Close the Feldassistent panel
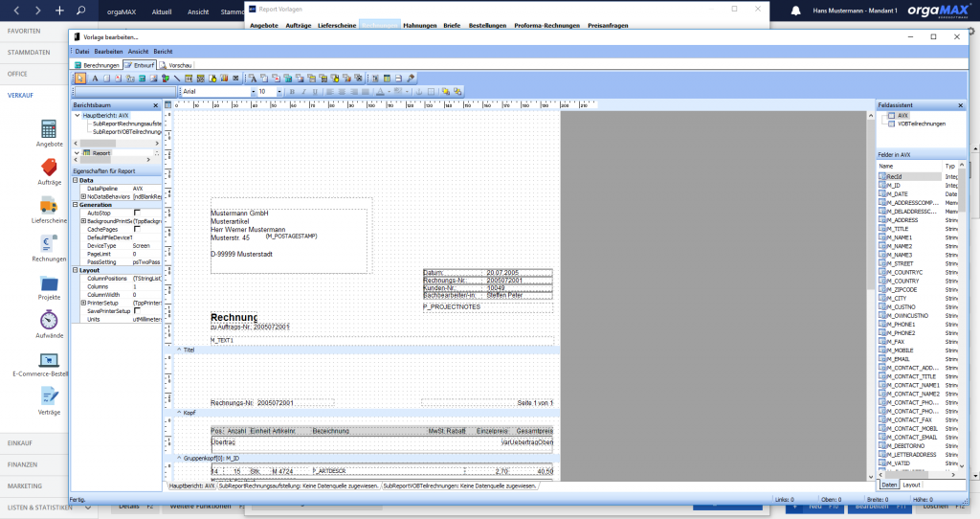This screenshot has width=980, height=519. click(x=961, y=105)
